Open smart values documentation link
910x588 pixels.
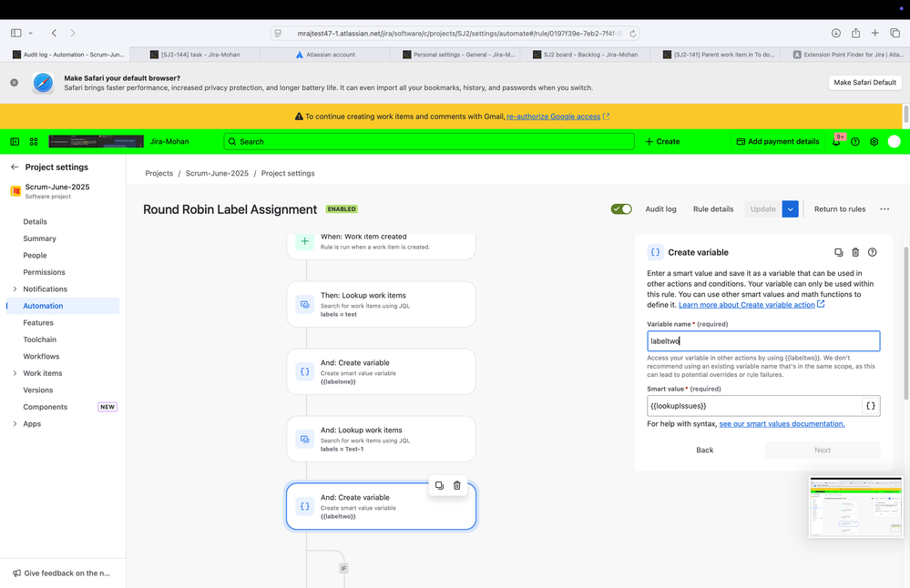[x=782, y=424]
